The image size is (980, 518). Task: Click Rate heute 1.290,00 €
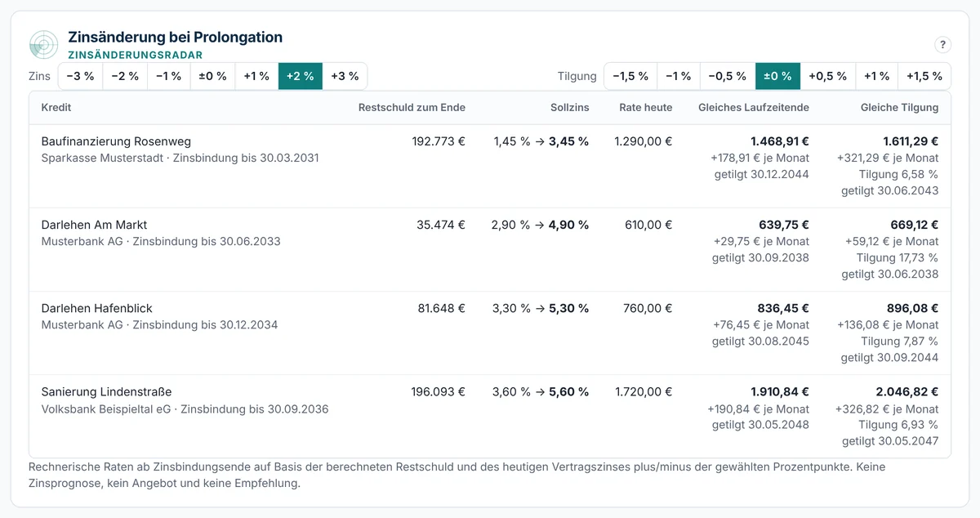click(644, 141)
